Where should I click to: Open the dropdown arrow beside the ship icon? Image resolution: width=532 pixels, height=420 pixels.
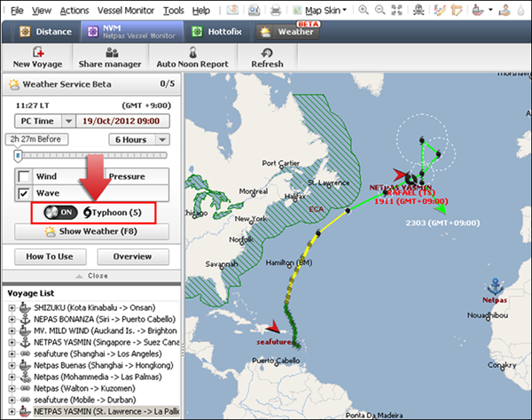[490, 10]
